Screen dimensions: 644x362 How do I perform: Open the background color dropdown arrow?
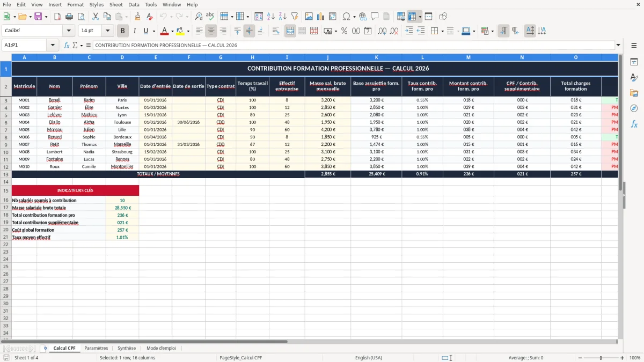[x=188, y=31]
